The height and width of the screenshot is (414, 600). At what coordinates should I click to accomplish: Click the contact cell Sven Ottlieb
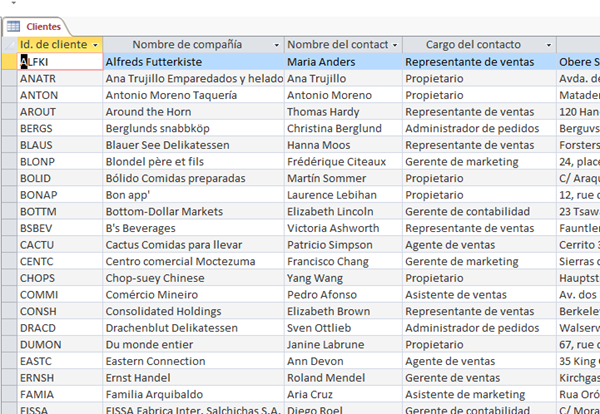[343, 328]
